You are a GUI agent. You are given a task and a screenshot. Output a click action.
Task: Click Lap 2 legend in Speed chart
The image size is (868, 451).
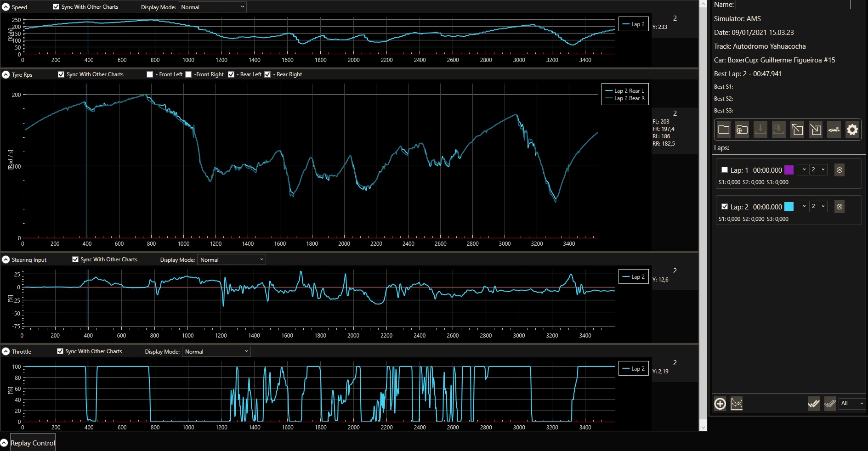[633, 24]
